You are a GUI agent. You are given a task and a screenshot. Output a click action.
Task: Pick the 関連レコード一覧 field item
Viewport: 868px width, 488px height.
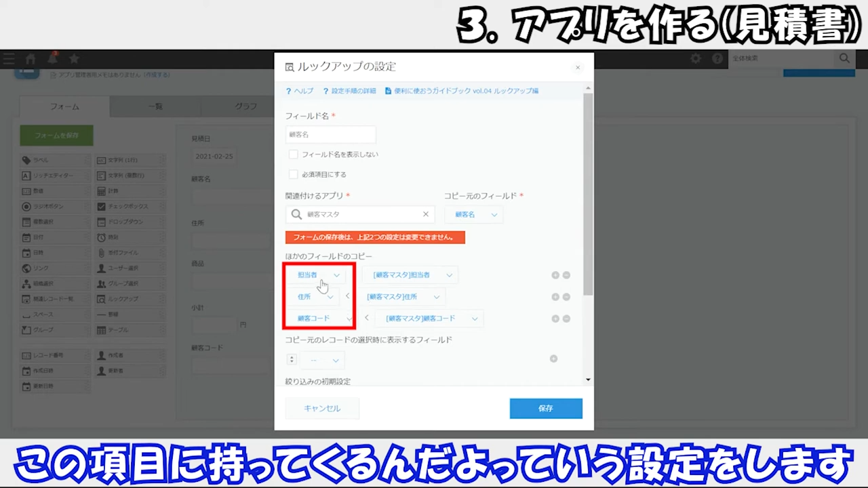coord(54,299)
